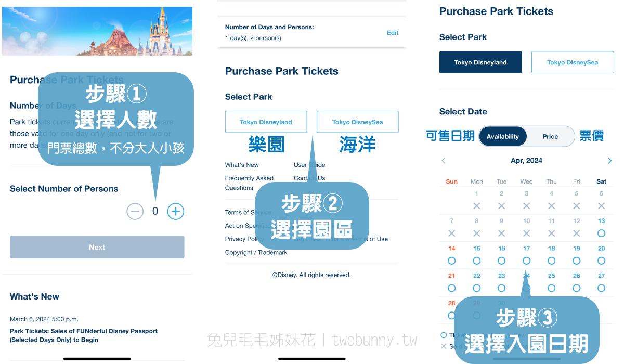
Task: Click the Disney castle banner image
Action: click(x=97, y=31)
